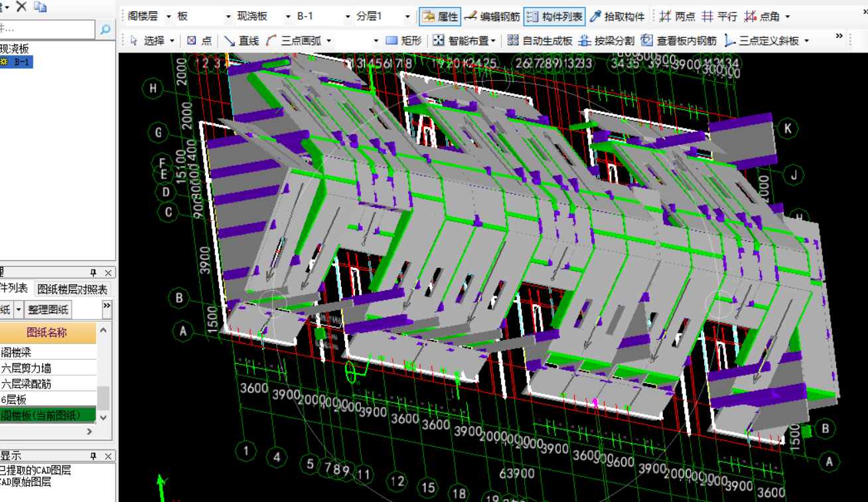Click 按梁分割 split by beam tool
Image resolution: width=868 pixels, height=502 pixels.
coord(607,41)
